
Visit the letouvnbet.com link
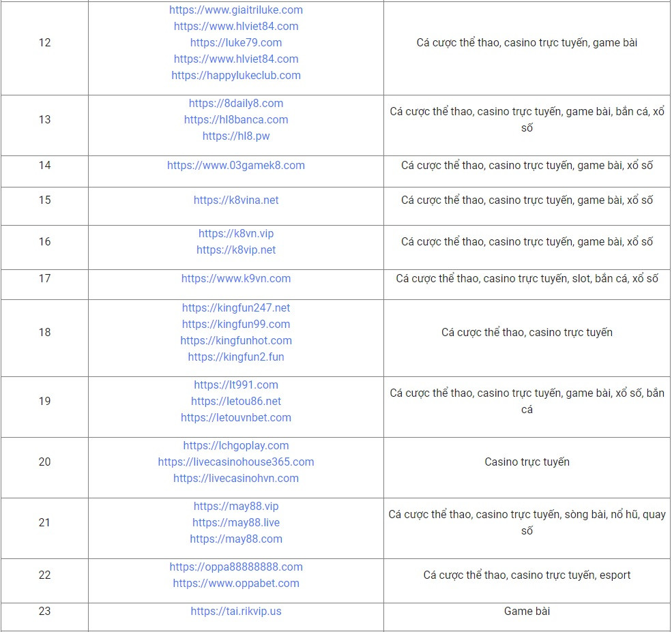236,417
